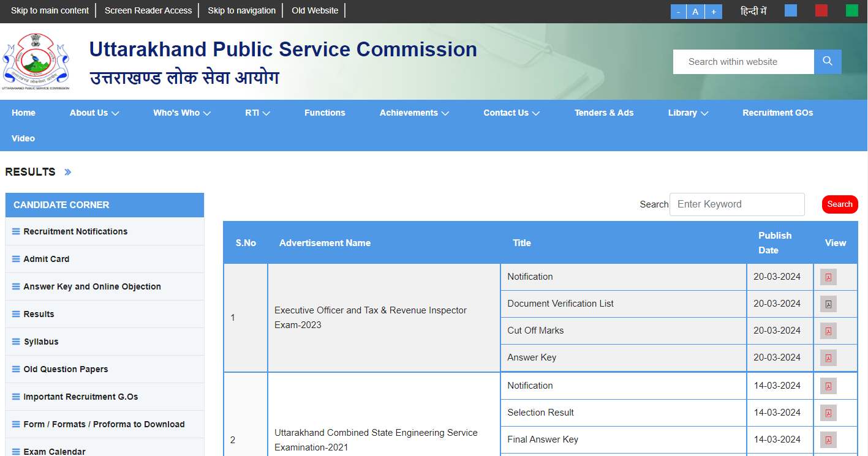Click the magnifier icon in website search

tap(828, 62)
